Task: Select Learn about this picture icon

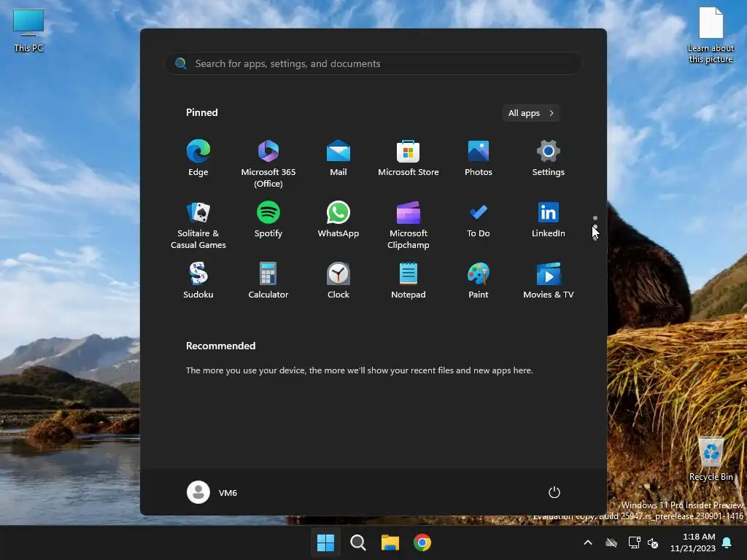Action: pyautogui.click(x=711, y=35)
